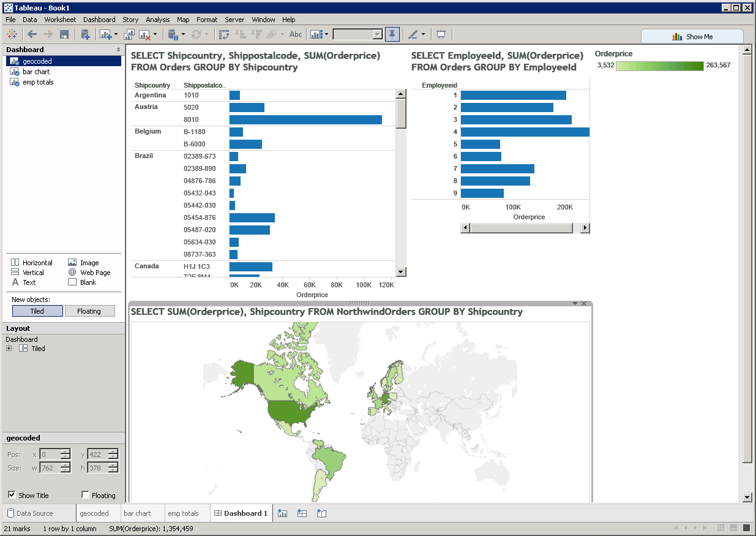The width and height of the screenshot is (756, 536).
Task: Click the New Worksheet icon in bottom tabs
Action: (x=282, y=513)
